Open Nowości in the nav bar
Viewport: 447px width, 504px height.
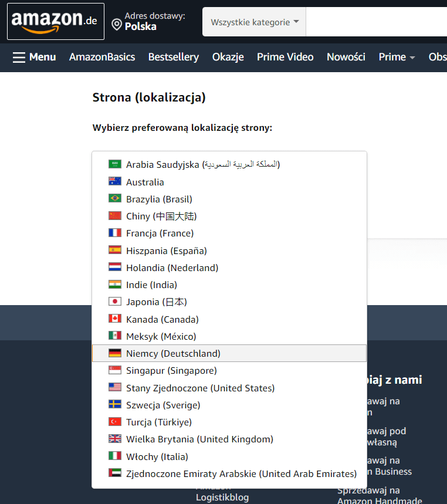click(x=346, y=57)
